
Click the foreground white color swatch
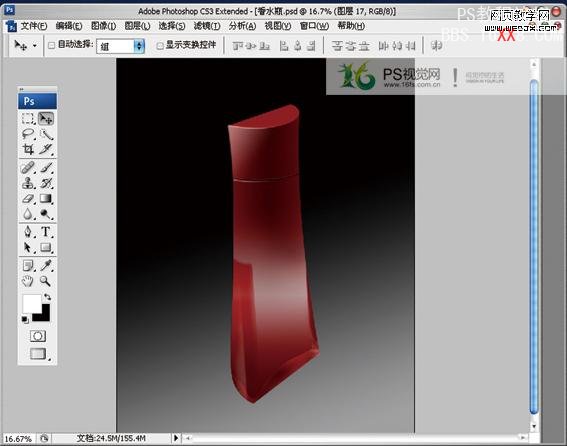pyautogui.click(x=31, y=303)
